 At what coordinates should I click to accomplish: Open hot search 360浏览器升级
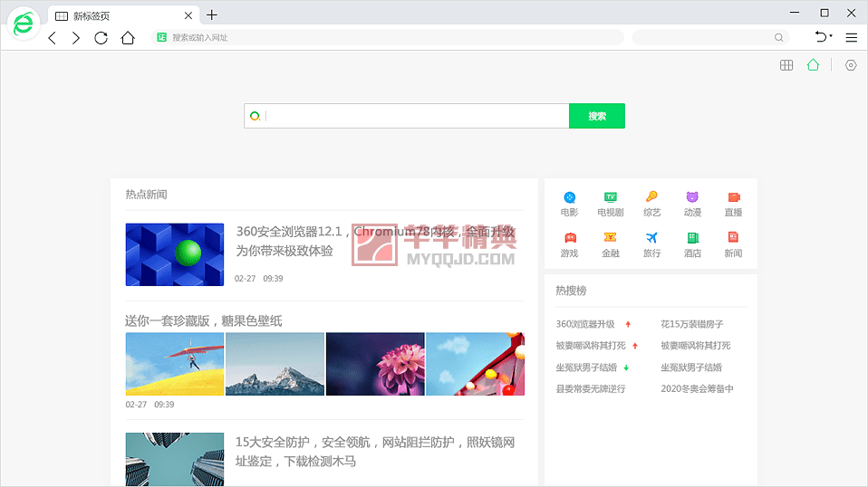coord(585,324)
